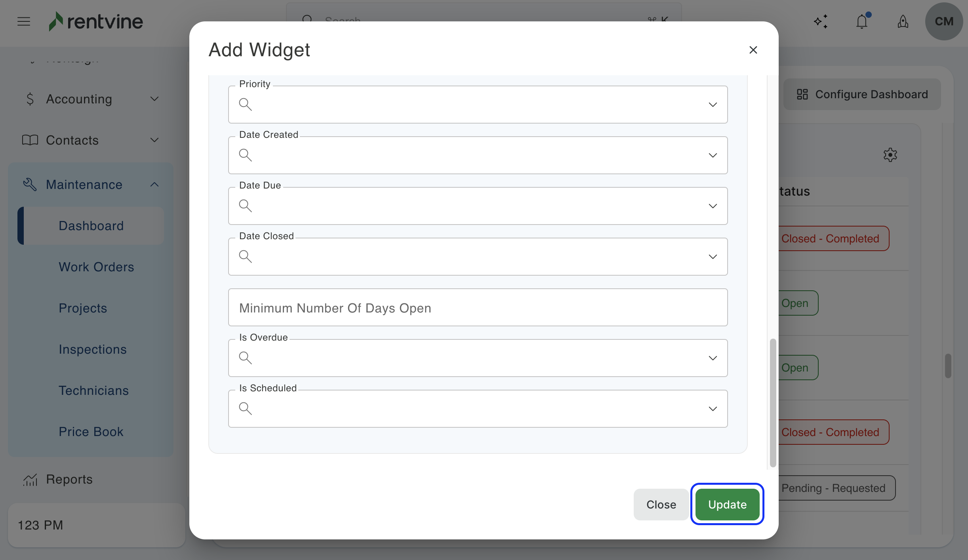Open the Is Scheduled dropdown
Screen dimensions: 968x560
point(477,409)
